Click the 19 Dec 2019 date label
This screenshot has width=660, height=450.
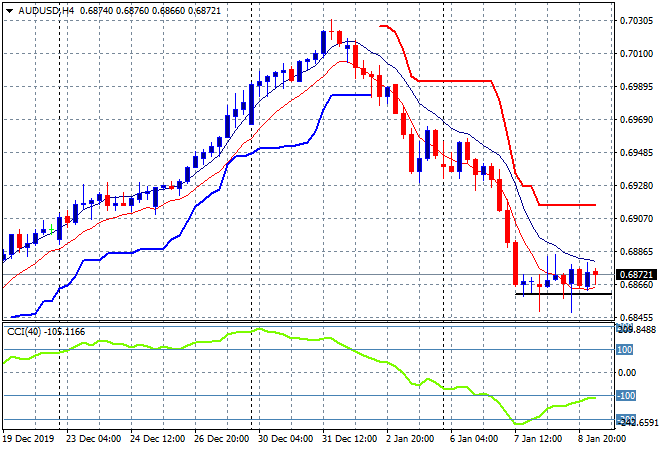pyautogui.click(x=29, y=439)
